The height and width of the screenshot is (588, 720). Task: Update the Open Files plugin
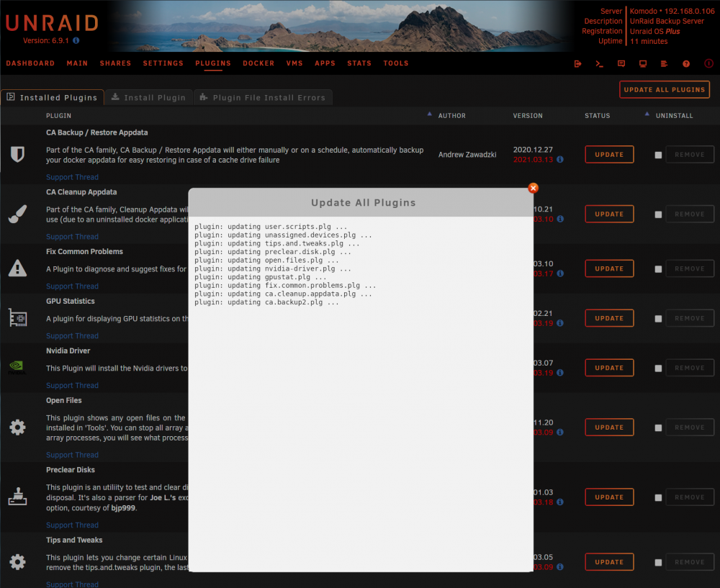pyautogui.click(x=609, y=428)
